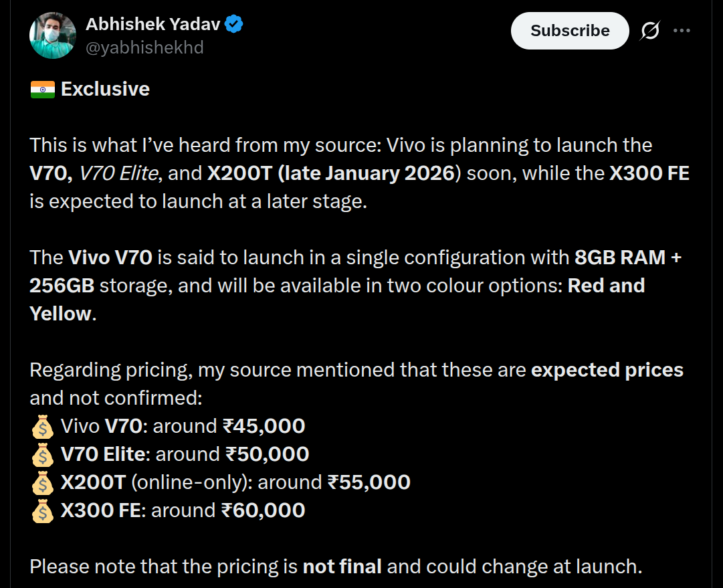Open the more options menu

(x=683, y=30)
